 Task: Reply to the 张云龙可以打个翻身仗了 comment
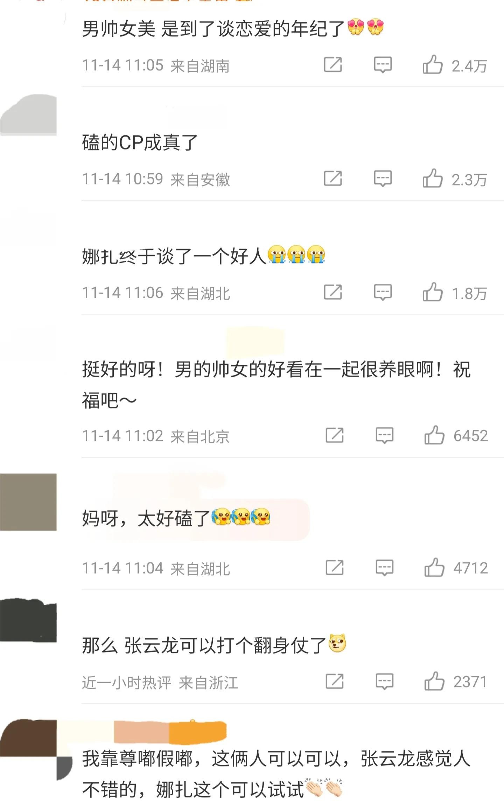click(x=384, y=681)
